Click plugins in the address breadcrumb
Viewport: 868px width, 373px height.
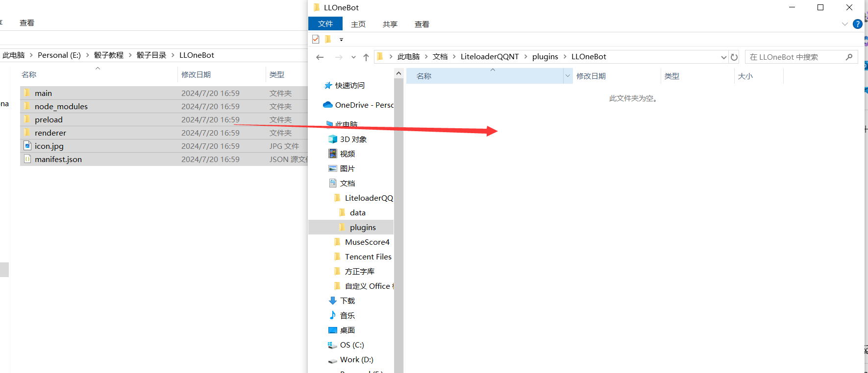(x=545, y=57)
